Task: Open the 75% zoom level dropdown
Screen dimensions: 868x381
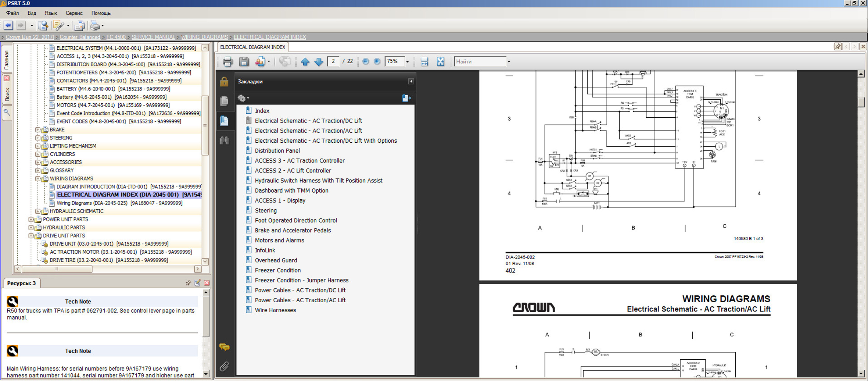Action: [407, 62]
